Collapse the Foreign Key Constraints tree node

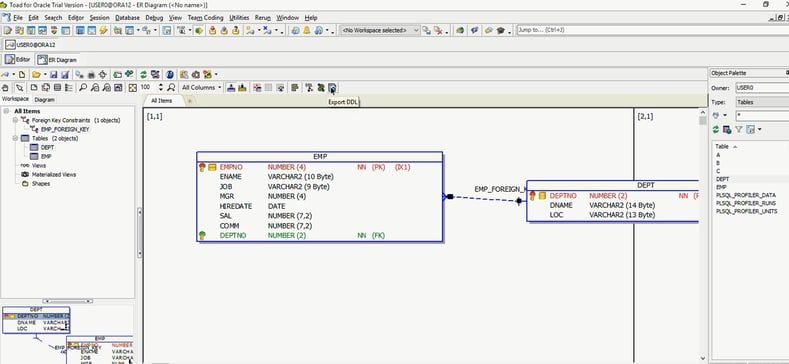15,120
